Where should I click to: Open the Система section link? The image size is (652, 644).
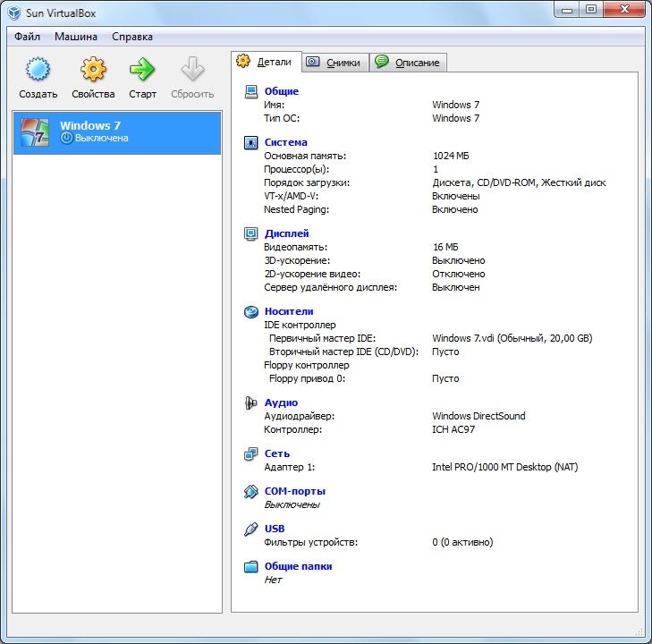pyautogui.click(x=285, y=142)
